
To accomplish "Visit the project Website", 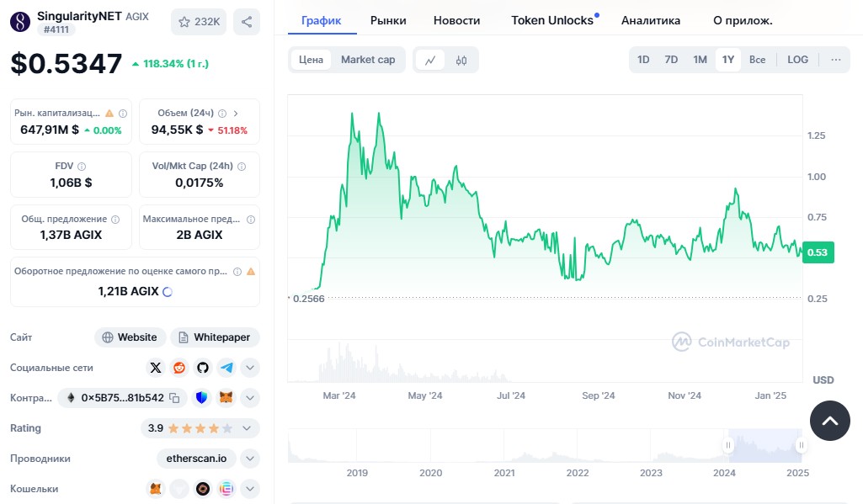I will pyautogui.click(x=130, y=337).
